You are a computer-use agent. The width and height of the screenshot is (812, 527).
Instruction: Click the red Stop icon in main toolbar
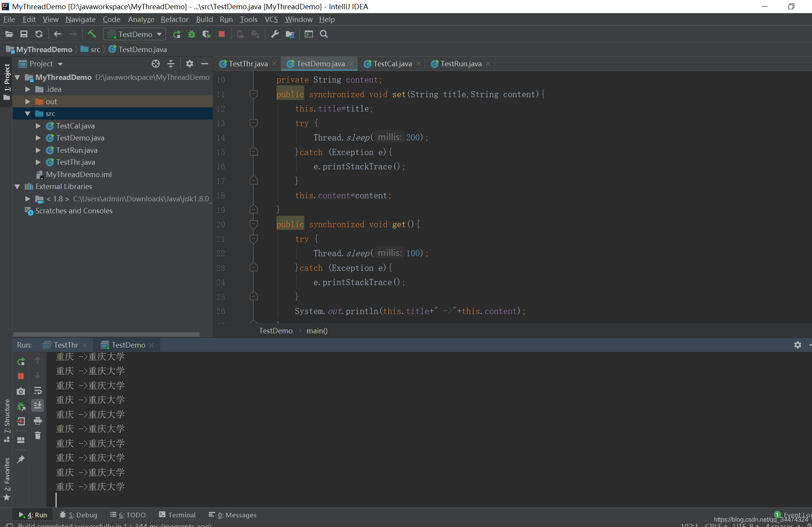pyautogui.click(x=221, y=34)
